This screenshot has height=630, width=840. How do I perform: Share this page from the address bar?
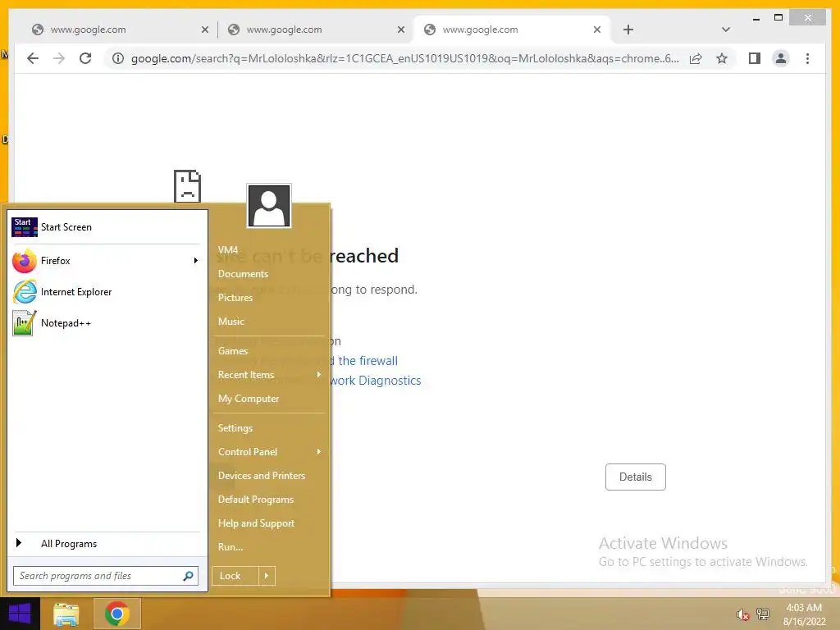pyautogui.click(x=696, y=58)
